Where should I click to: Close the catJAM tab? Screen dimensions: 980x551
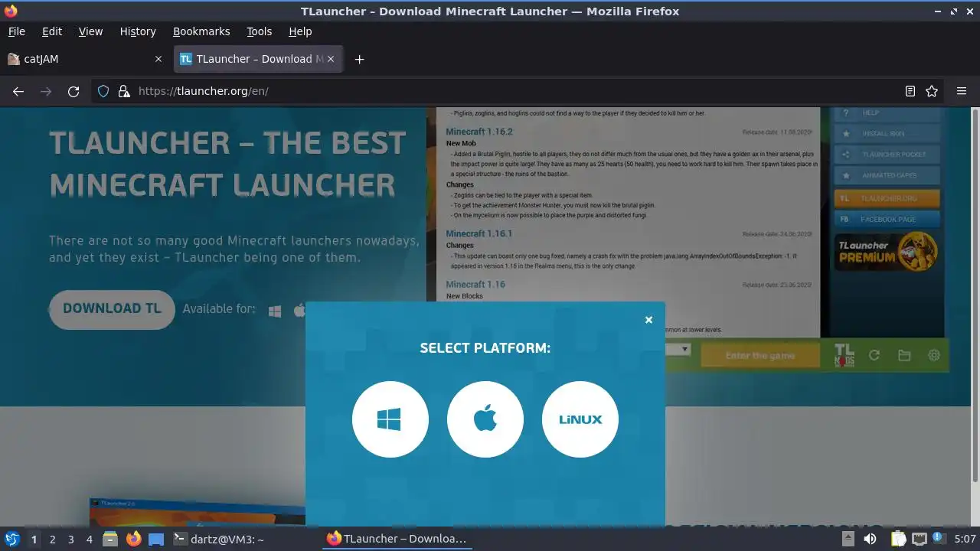[158, 59]
